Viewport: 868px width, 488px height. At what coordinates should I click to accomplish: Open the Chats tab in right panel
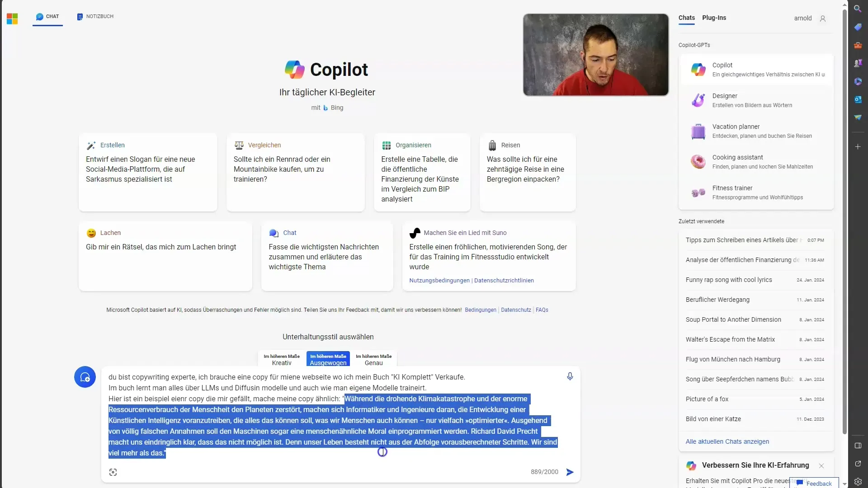tap(687, 18)
